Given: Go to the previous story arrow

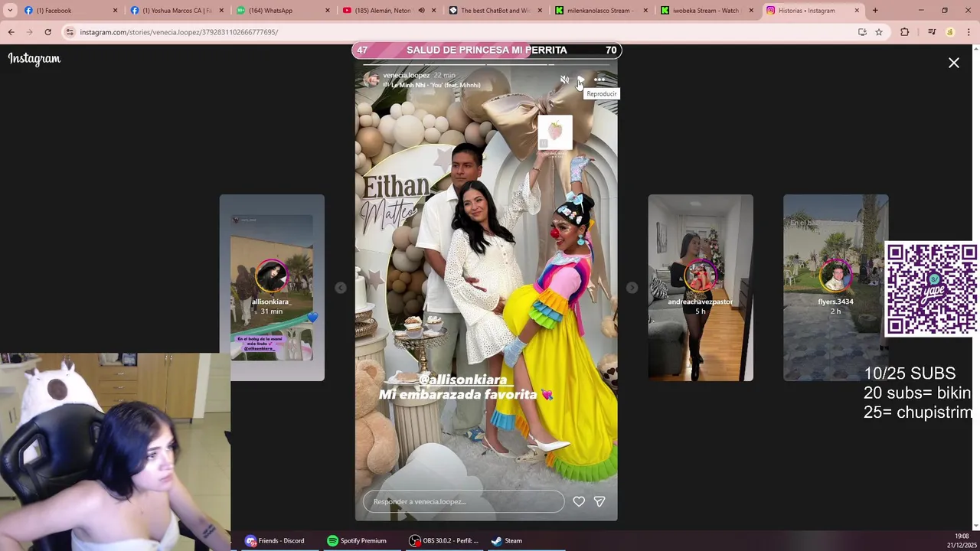Looking at the screenshot, I should (x=341, y=288).
